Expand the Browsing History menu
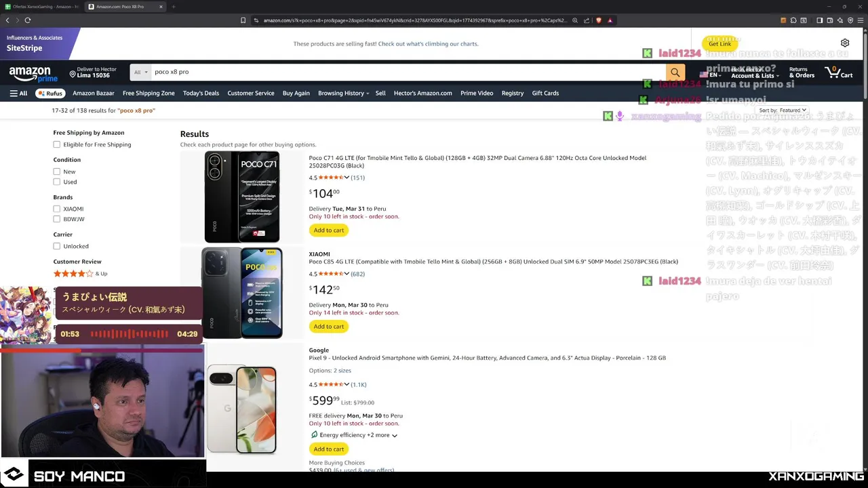 [x=343, y=94]
